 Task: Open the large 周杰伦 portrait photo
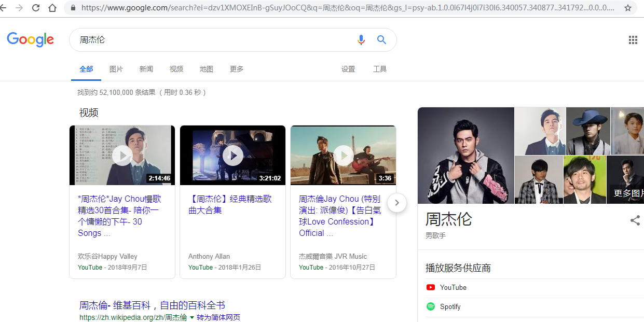coord(466,156)
